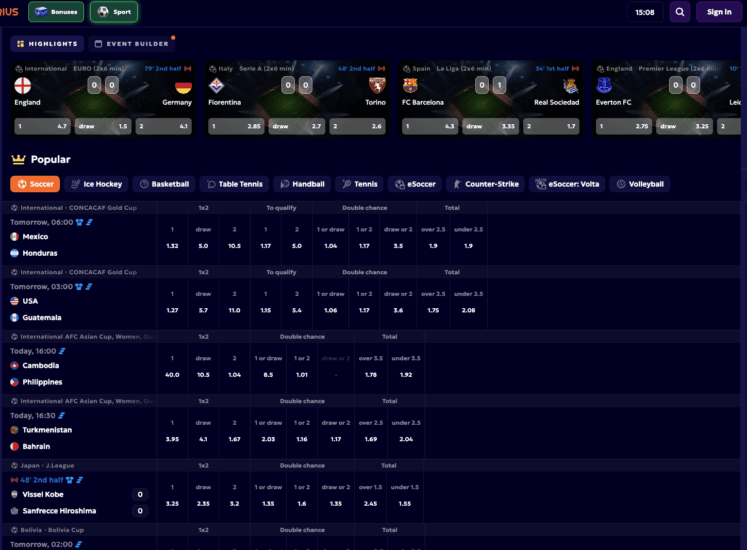The height and width of the screenshot is (550, 747).
Task: Select draw odds 5.7 for USA–Guatemala
Action: click(203, 310)
